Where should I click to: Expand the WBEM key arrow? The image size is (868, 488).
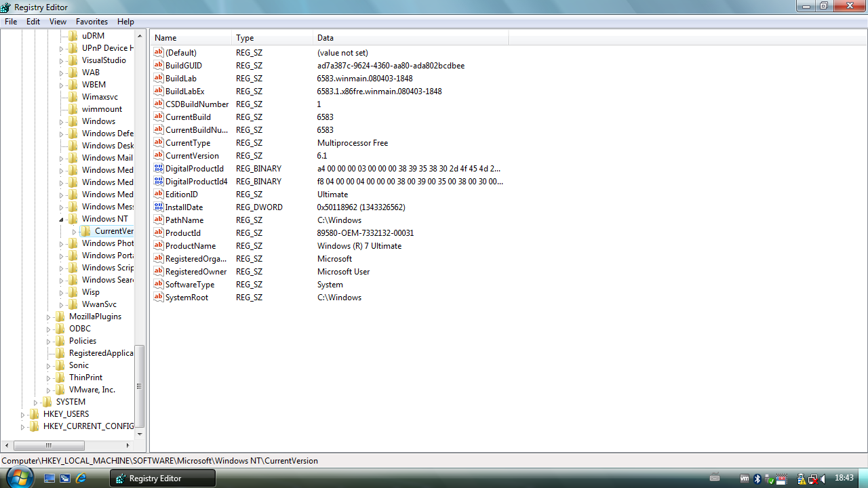(x=61, y=85)
